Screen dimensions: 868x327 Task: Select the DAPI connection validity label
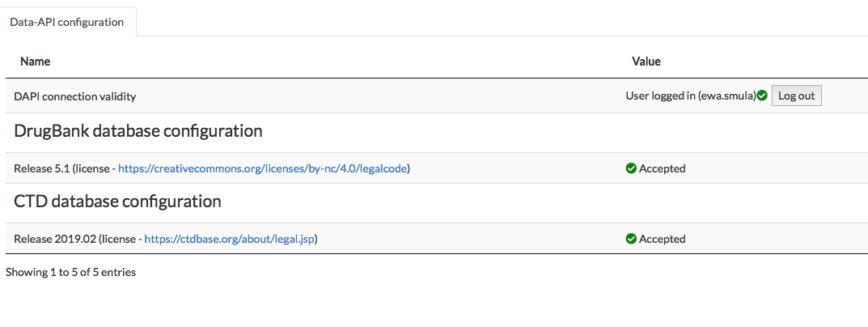(x=74, y=96)
